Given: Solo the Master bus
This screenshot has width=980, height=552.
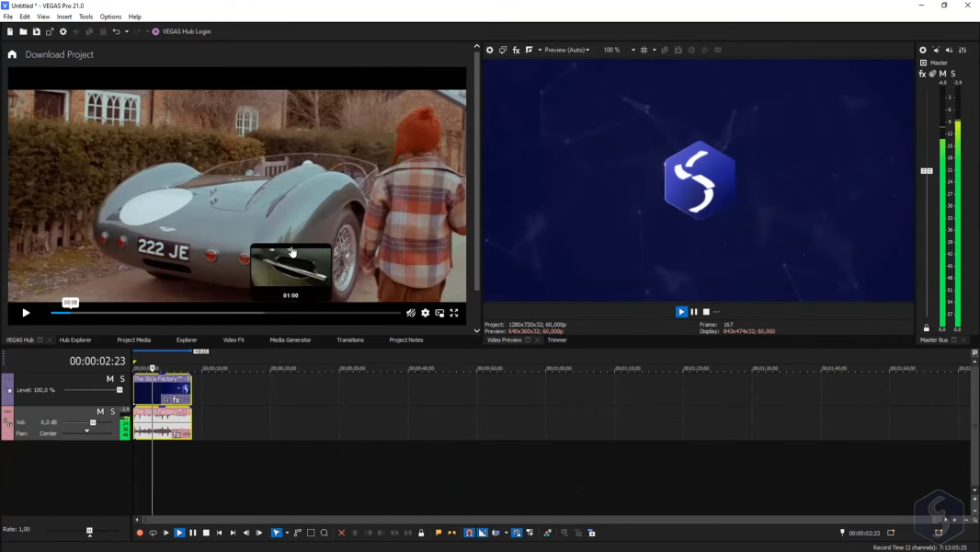Looking at the screenshot, I should [x=953, y=74].
